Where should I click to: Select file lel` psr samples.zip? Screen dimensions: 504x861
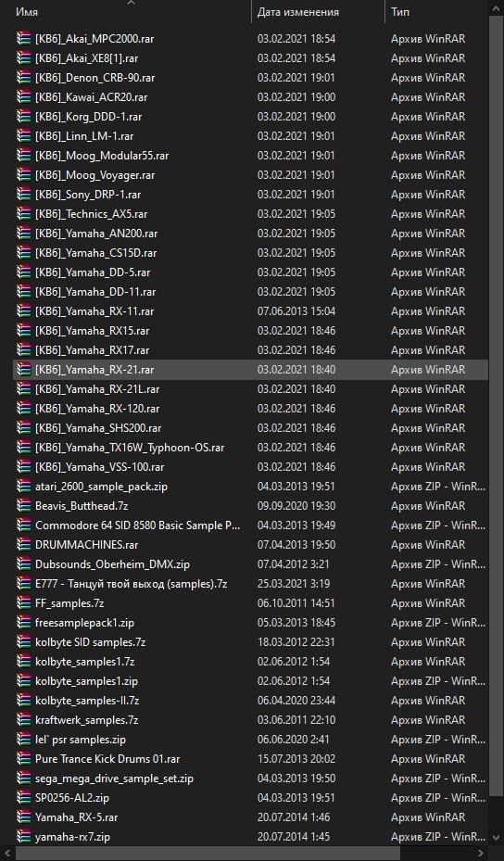click(x=81, y=740)
